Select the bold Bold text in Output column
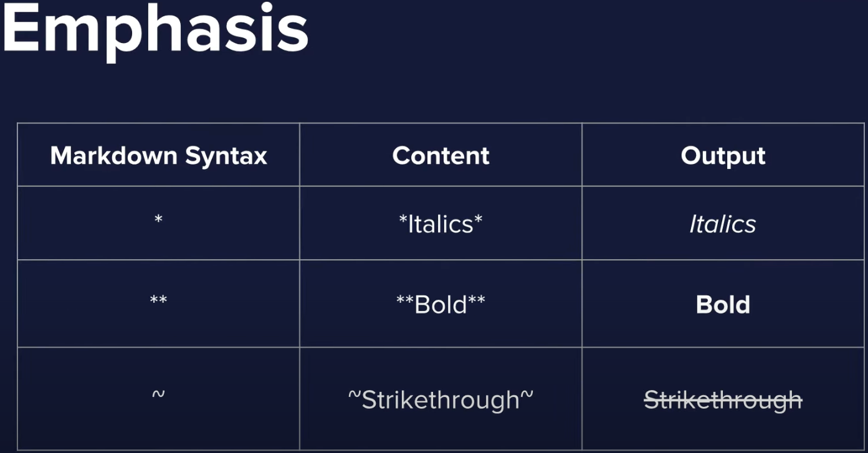868x453 pixels. pyautogui.click(x=723, y=305)
